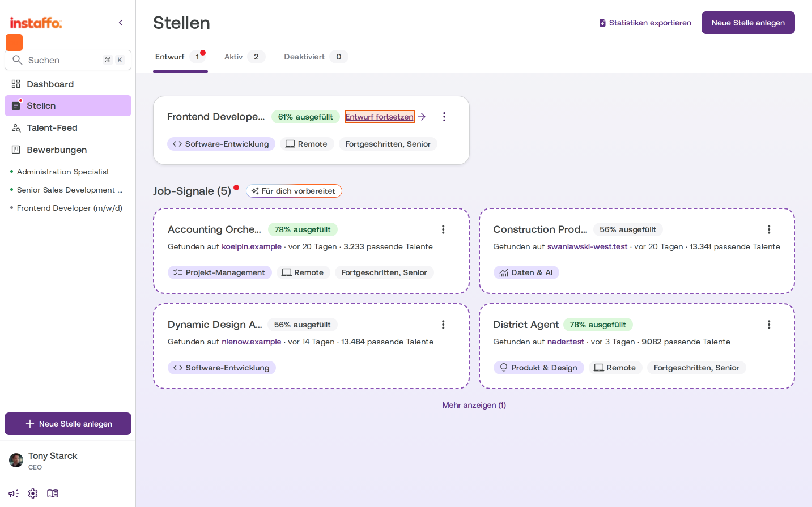
Task: Click the Produkt & Design tag
Action: [x=539, y=368]
